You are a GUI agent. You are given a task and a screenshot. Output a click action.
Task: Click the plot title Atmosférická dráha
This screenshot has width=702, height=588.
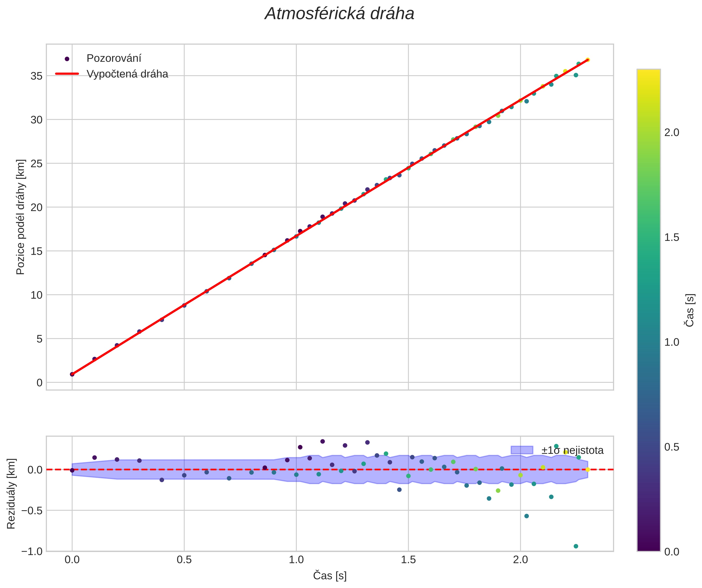[339, 14]
